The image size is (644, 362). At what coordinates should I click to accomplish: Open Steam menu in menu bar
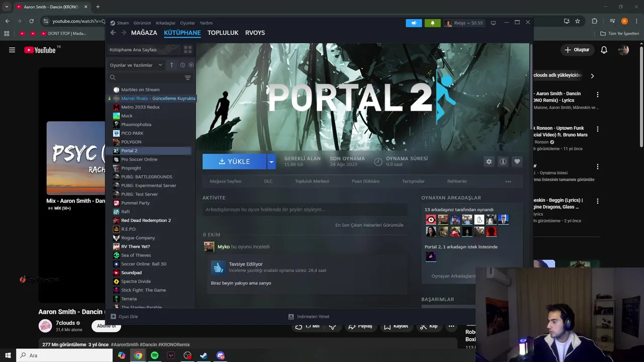pos(123,23)
